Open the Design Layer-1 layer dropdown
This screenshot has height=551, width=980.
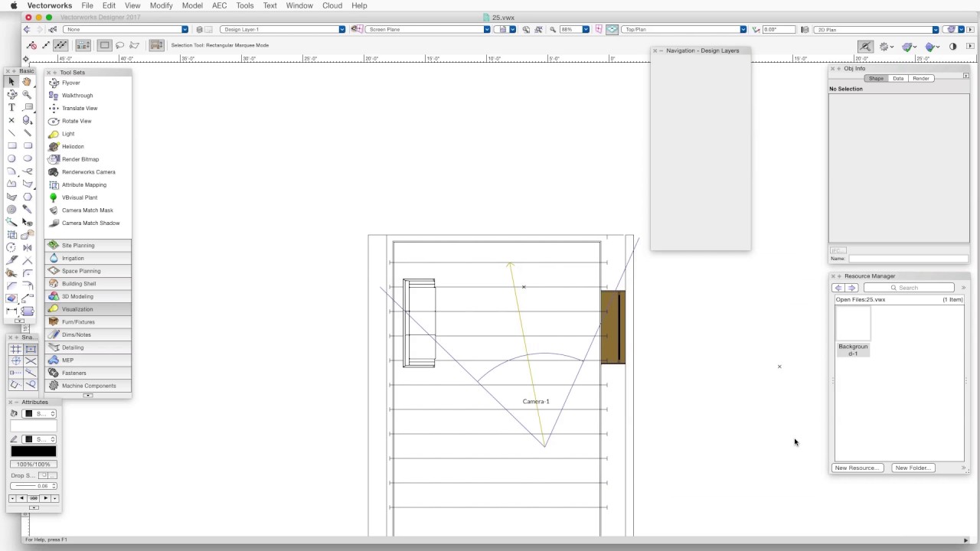point(283,30)
